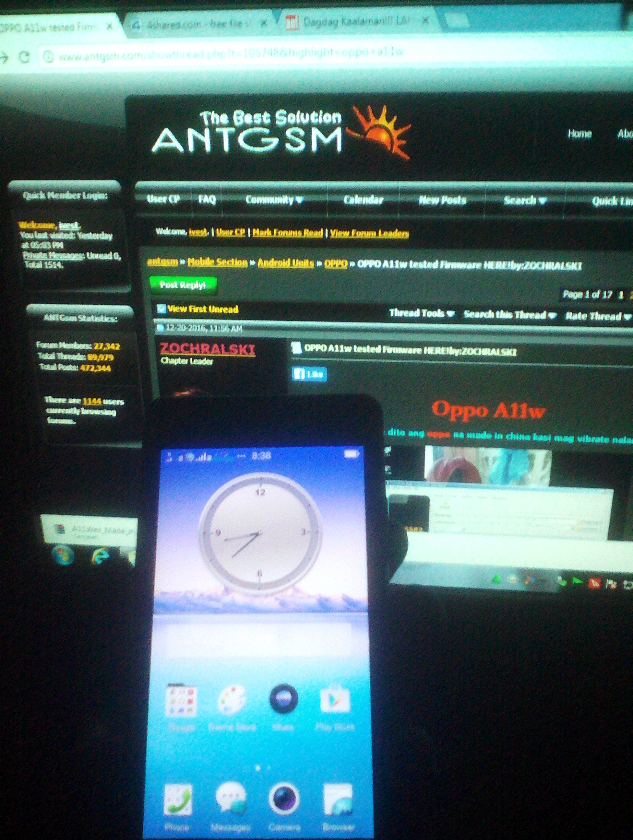Open Play Store app on phone

tap(335, 707)
